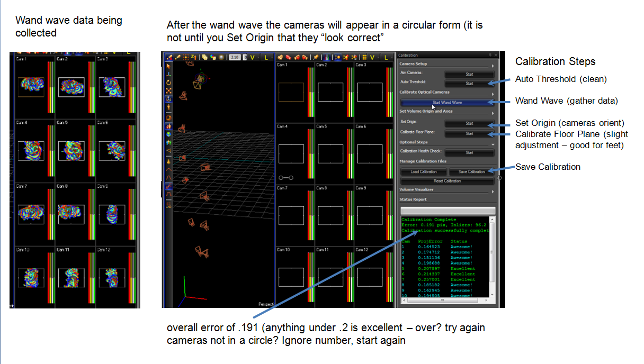Select the arrow pointer tool in left toolbar

(168, 66)
